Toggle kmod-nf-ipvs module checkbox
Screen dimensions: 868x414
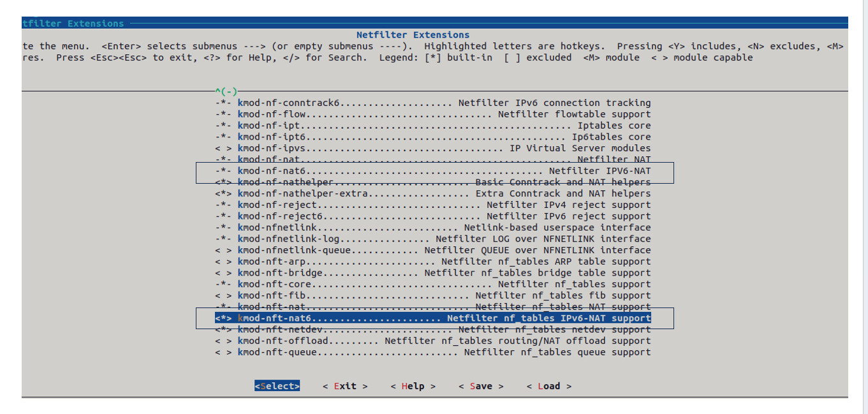pos(223,149)
